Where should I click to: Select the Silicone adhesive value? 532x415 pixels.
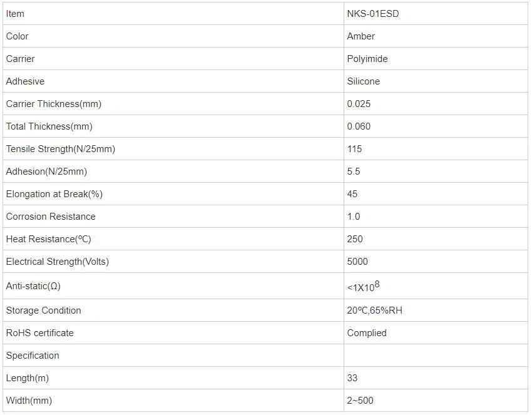coord(363,81)
